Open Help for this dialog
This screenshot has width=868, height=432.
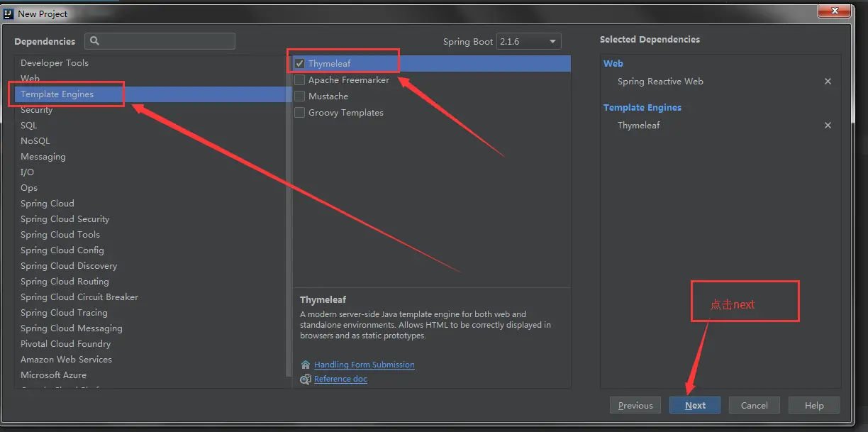pyautogui.click(x=814, y=406)
